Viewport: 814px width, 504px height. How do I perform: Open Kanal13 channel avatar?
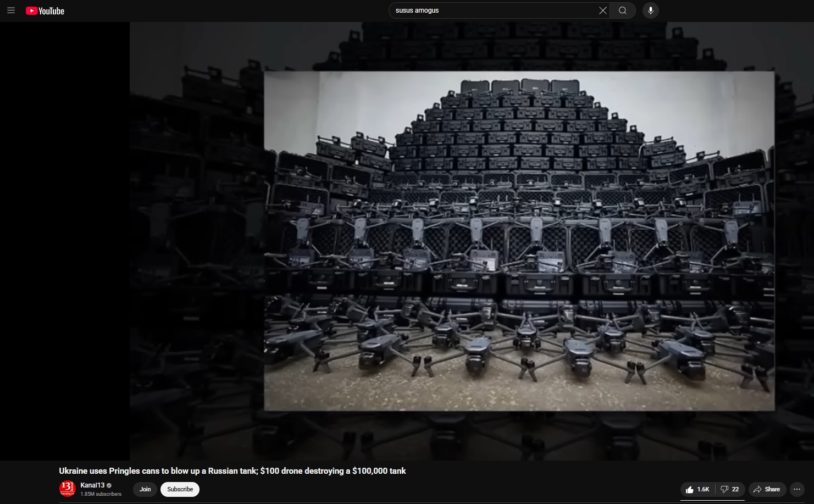pyautogui.click(x=67, y=489)
